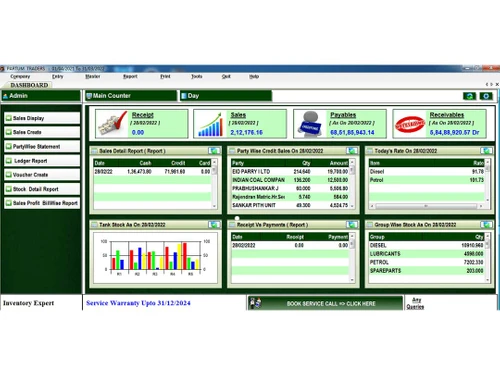500x375 pixels.
Task: Expand the Group Wise Stock panel
Action: (x=486, y=225)
